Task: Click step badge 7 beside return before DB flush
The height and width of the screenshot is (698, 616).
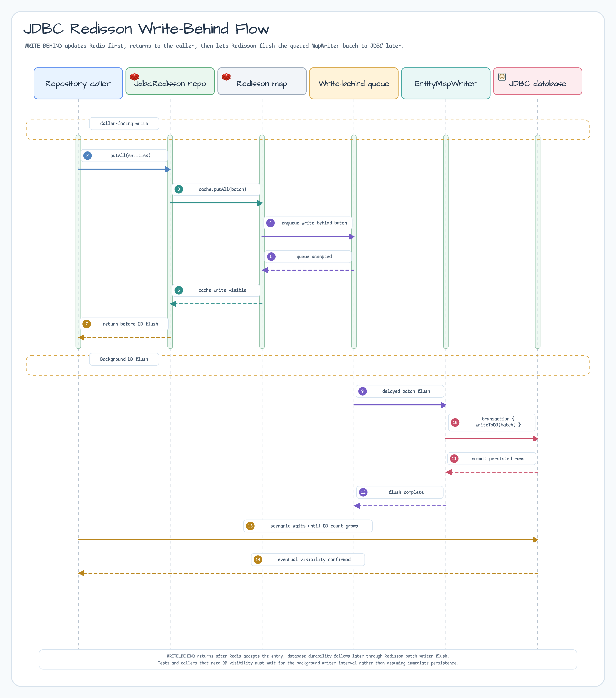Action: tap(87, 324)
